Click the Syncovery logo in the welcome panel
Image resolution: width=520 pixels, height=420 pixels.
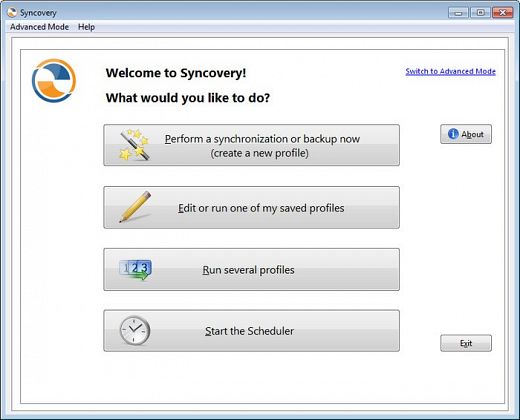click(x=54, y=80)
